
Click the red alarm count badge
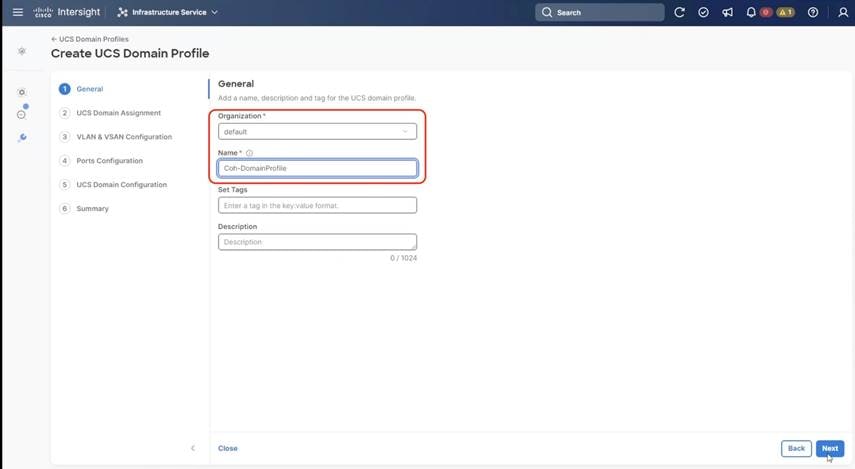(x=766, y=12)
